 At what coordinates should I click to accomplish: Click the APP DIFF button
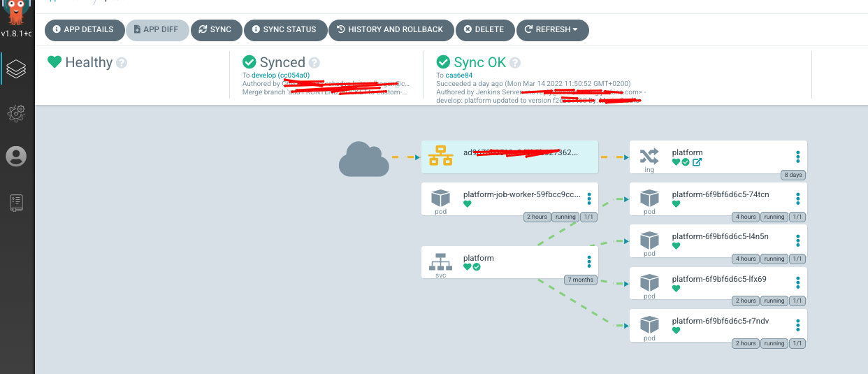[157, 30]
